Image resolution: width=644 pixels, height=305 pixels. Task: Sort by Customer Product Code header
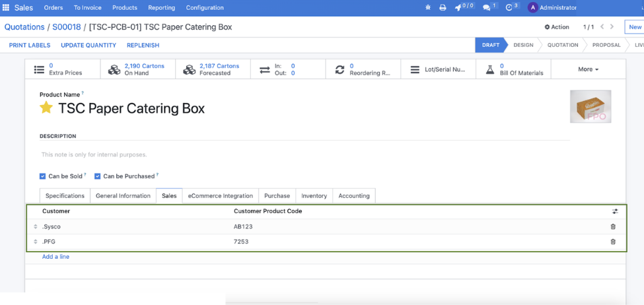pos(268,211)
